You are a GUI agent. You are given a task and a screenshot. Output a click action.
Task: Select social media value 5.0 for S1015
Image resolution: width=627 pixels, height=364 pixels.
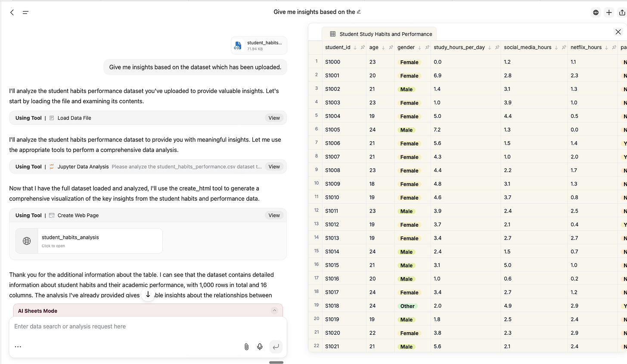534,265
